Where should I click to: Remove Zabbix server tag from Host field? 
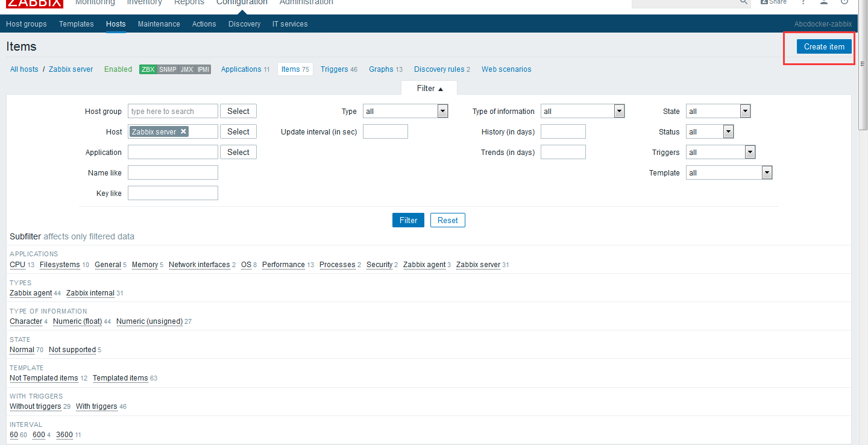[184, 131]
